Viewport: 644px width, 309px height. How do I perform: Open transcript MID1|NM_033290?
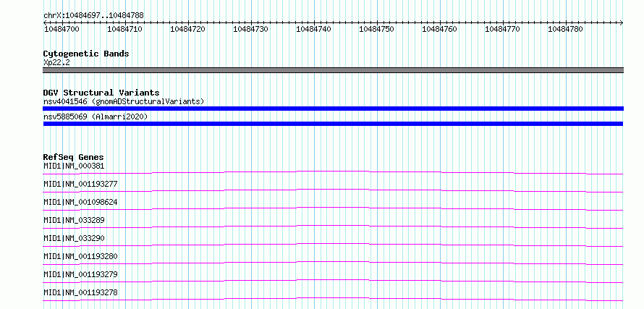click(74, 238)
